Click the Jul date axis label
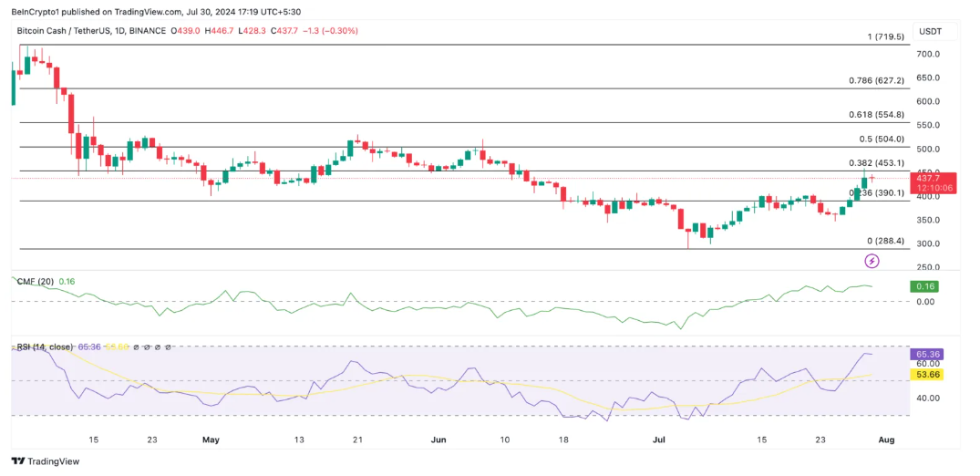This screenshot has height=476, width=980. pos(657,440)
